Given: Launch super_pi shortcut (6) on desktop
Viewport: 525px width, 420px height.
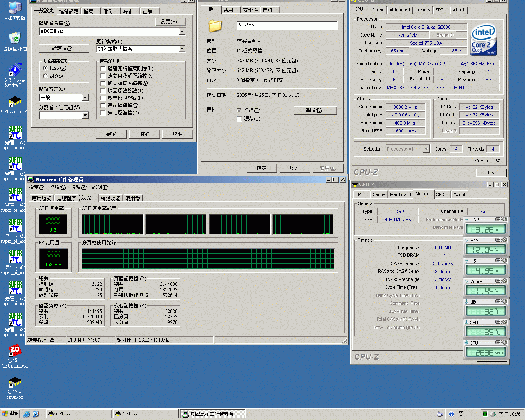Looking at the screenshot, I should [x=15, y=262].
